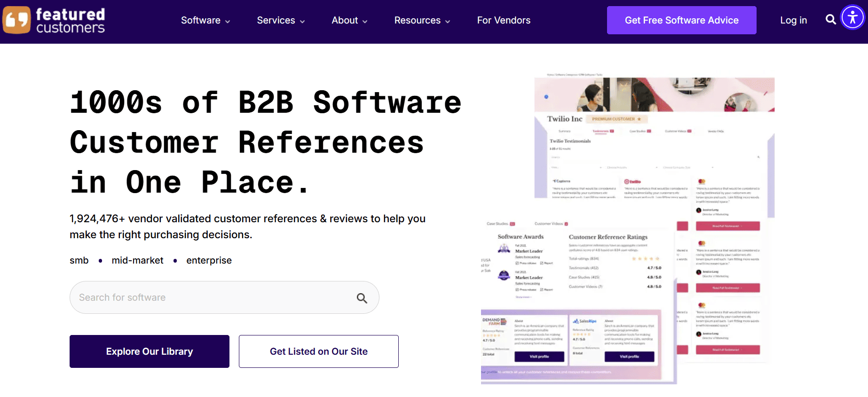The image size is (868, 397).
Task: Click Get Free Software Advice button
Action: point(681,20)
